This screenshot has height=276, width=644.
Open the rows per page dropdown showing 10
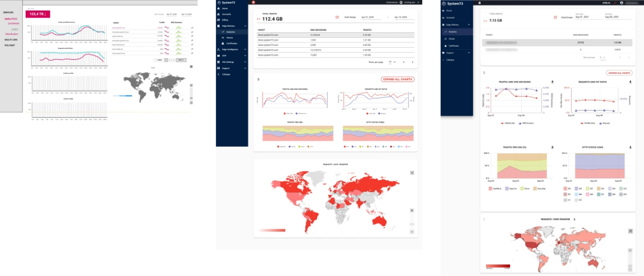click(x=392, y=62)
